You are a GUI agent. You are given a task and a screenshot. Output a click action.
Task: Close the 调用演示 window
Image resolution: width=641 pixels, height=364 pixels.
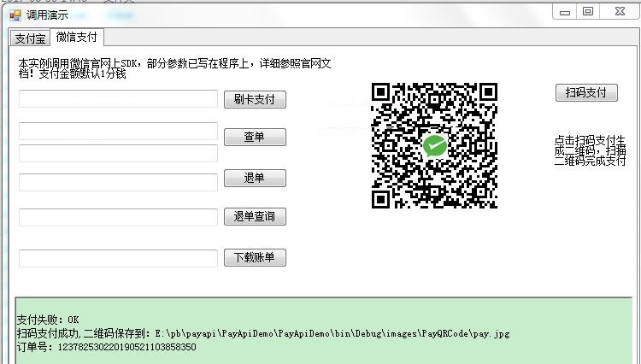[620, 11]
